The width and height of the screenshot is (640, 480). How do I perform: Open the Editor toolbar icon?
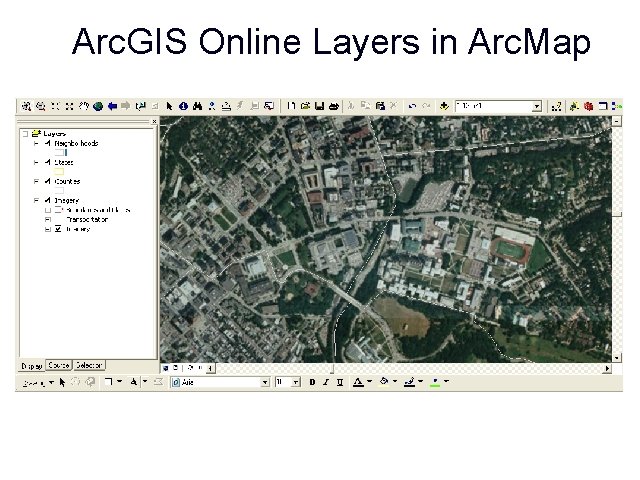coord(556,107)
